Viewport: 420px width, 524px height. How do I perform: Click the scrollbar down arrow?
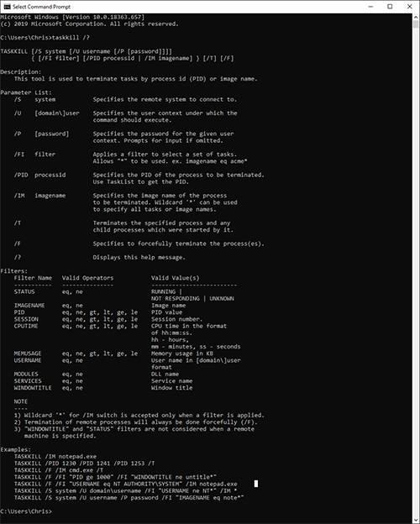click(x=416, y=520)
